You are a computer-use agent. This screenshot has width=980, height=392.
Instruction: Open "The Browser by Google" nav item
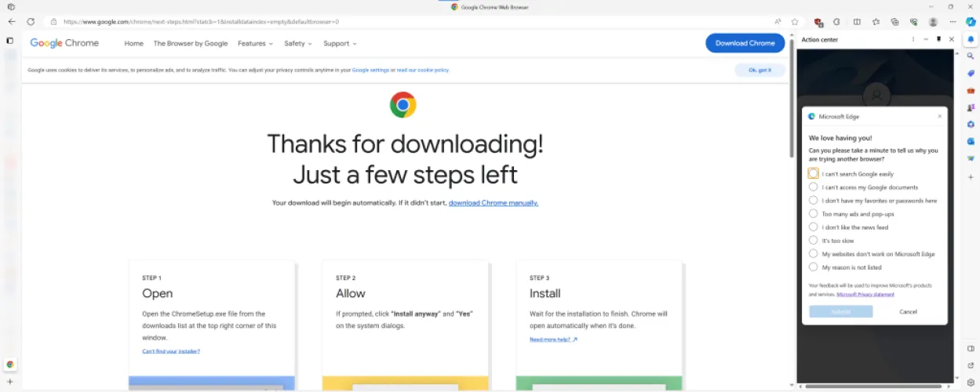(x=191, y=44)
